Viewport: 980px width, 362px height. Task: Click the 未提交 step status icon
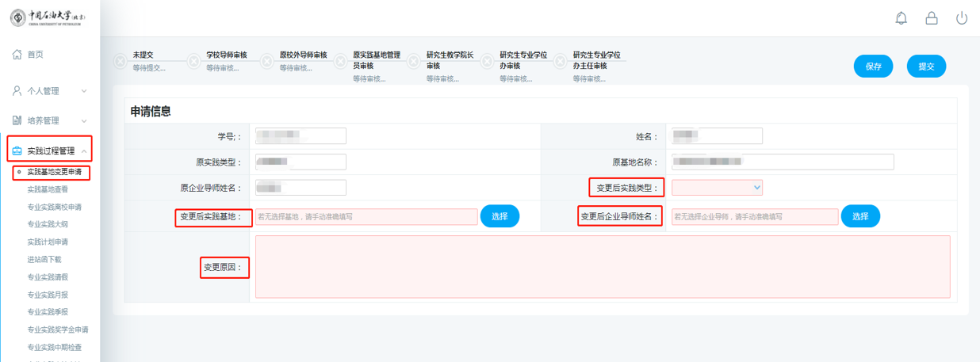point(120,61)
